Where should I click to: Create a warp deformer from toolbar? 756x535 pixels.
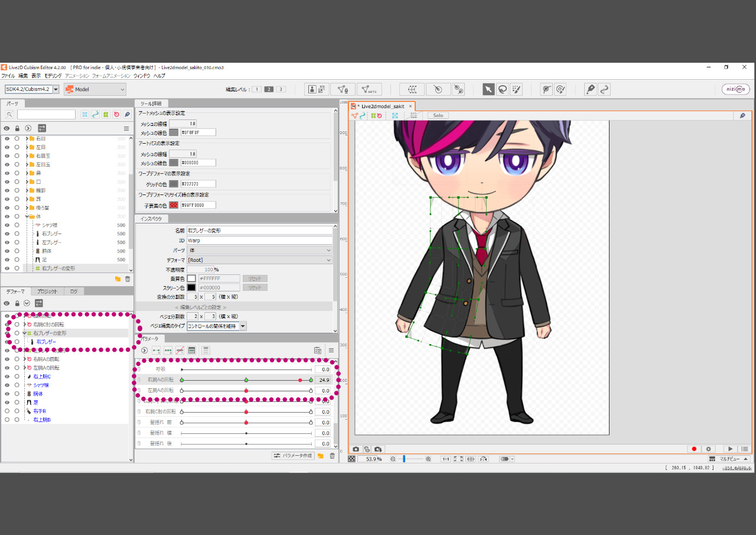click(412, 89)
